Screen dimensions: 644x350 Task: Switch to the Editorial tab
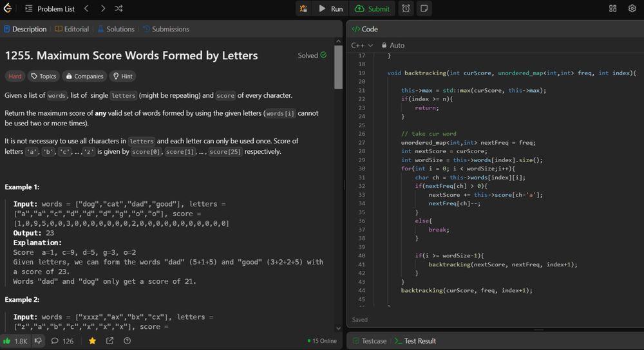pos(72,29)
